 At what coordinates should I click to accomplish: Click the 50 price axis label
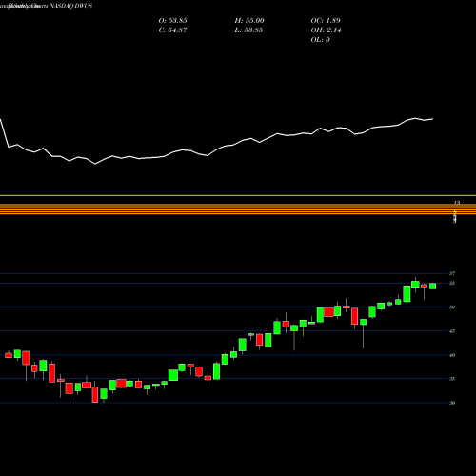click(x=452, y=307)
